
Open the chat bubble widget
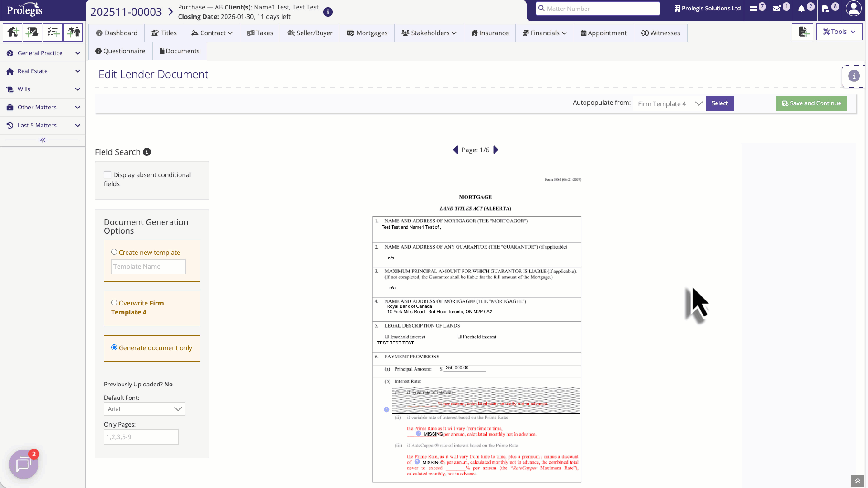click(x=24, y=464)
